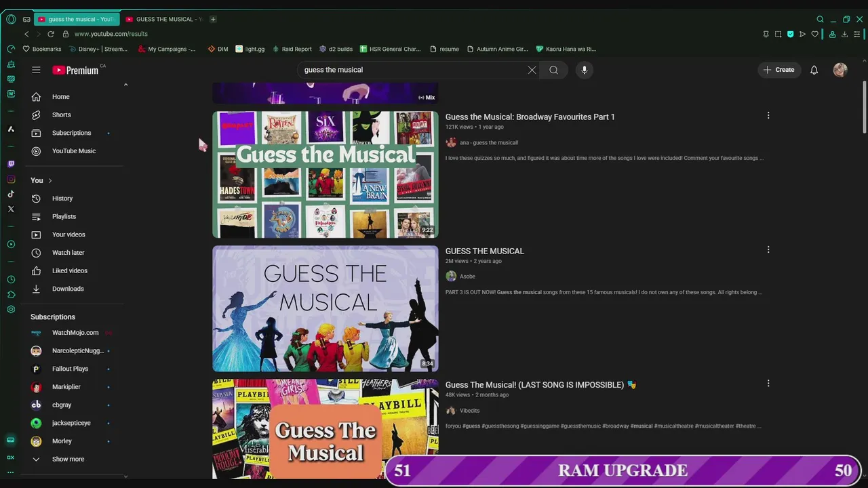Open the account avatar menu
The width and height of the screenshot is (868, 488).
(x=840, y=70)
